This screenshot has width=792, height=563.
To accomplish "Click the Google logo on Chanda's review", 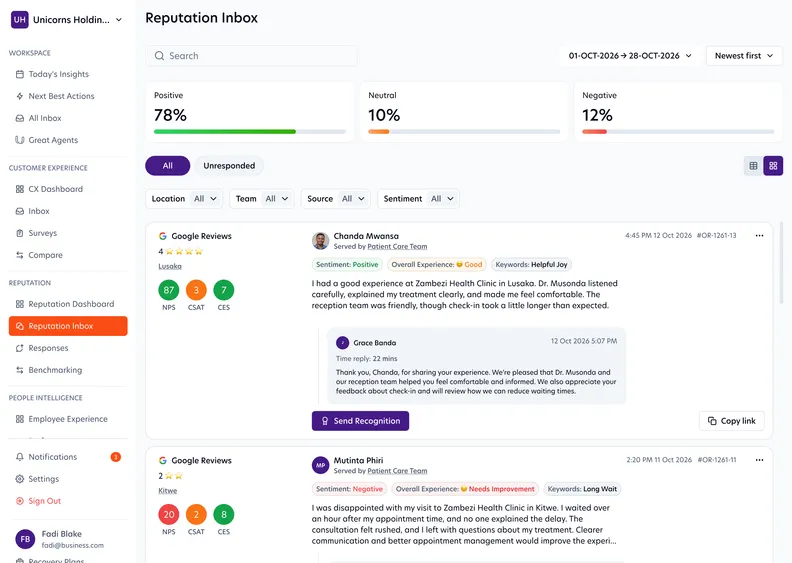I will point(163,236).
